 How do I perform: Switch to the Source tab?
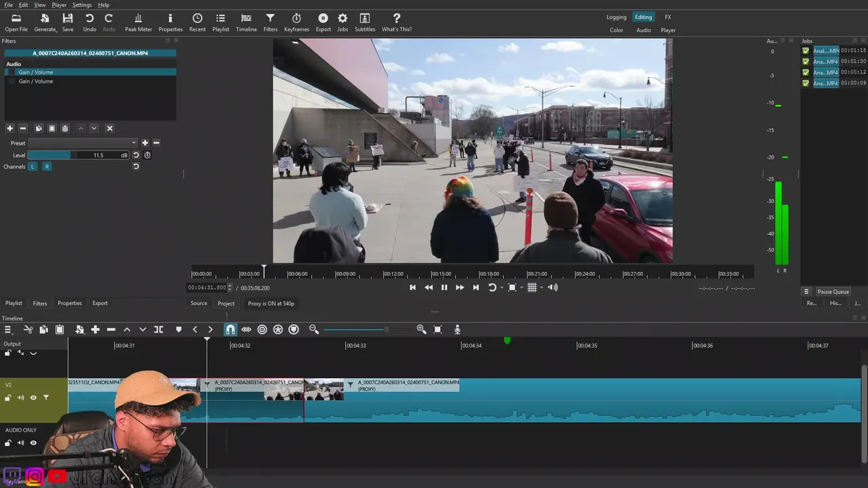[199, 303]
